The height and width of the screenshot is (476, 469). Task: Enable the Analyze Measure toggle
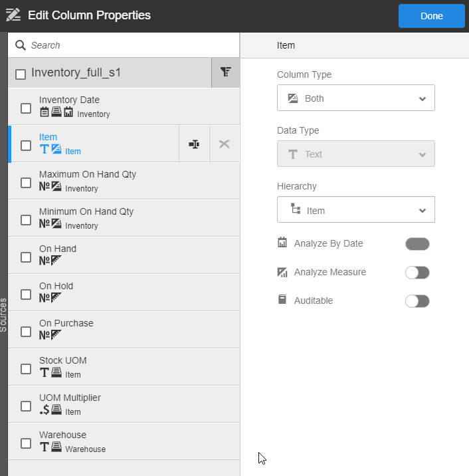(x=417, y=273)
